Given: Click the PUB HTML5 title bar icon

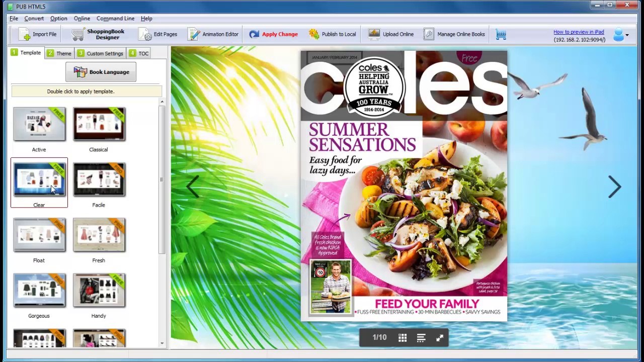Looking at the screenshot, I should point(10,7).
